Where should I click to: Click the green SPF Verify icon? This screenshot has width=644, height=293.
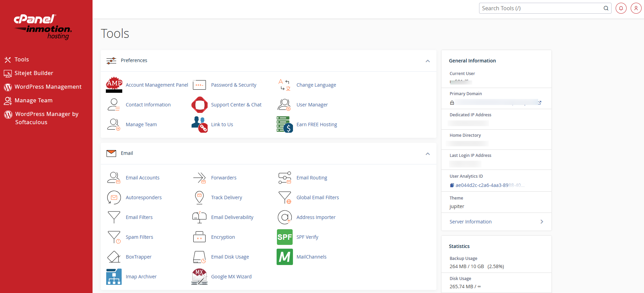[x=284, y=237]
